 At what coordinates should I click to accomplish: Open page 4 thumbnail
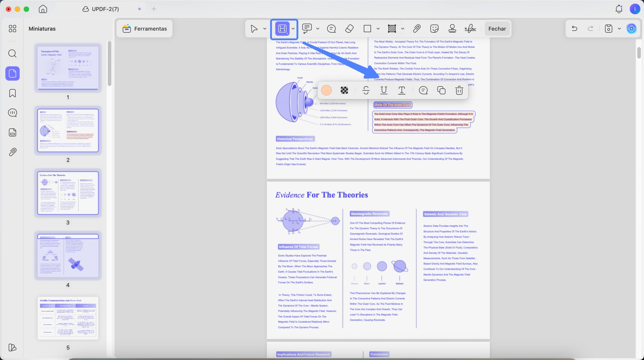pos(68,255)
